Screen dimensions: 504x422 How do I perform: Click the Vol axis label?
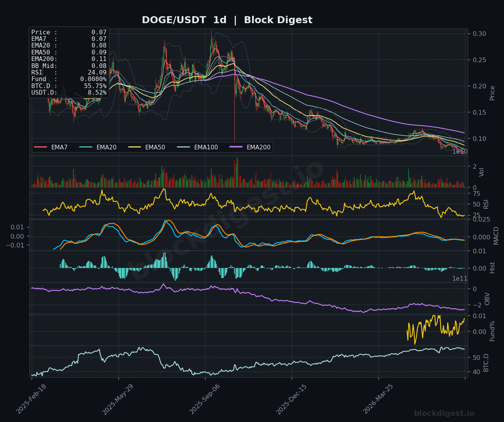482,172
